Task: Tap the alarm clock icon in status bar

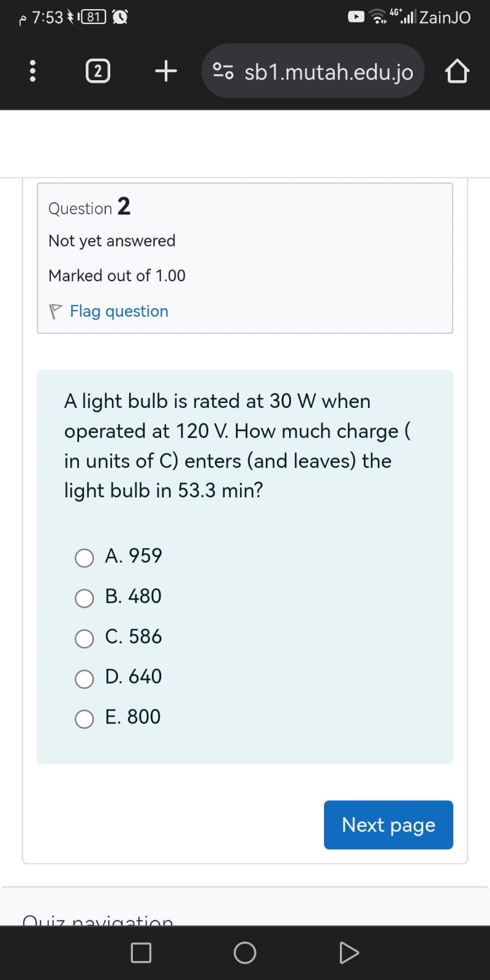Action: point(120,17)
